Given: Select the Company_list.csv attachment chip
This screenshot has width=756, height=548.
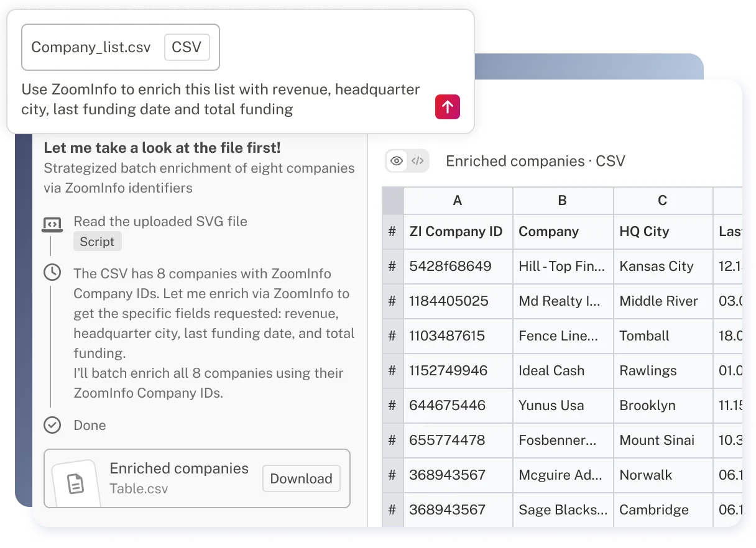Looking at the screenshot, I should click(x=121, y=47).
